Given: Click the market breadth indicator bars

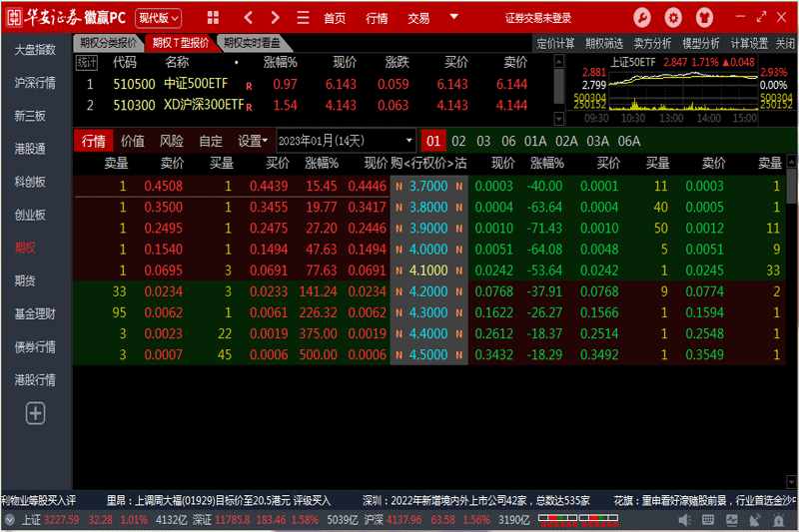Looking at the screenshot, I should 578,520.
